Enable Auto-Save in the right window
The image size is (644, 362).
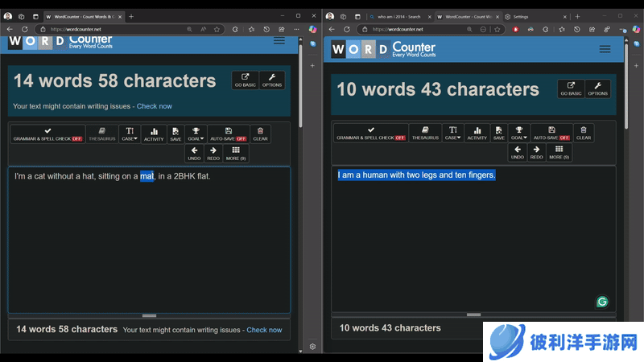(x=551, y=133)
